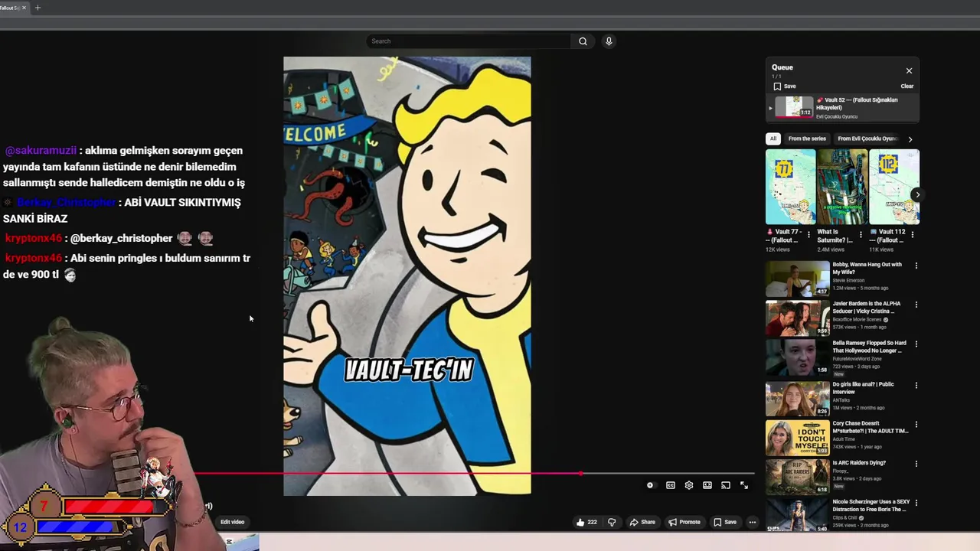The height and width of the screenshot is (551, 980).
Task: Select From Evil Çocuklu Oyuncu chip
Action: click(867, 139)
